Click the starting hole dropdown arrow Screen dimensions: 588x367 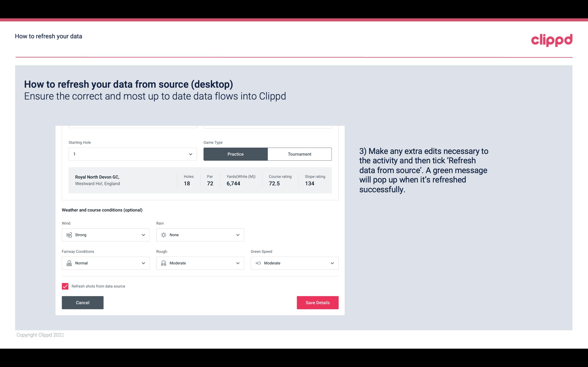[190, 154]
